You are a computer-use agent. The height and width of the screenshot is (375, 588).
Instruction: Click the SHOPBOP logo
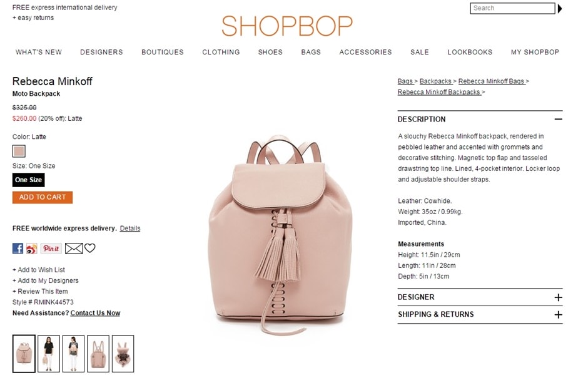287,26
